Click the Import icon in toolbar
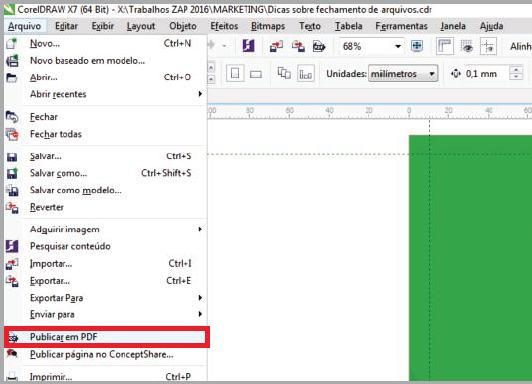 (277, 46)
